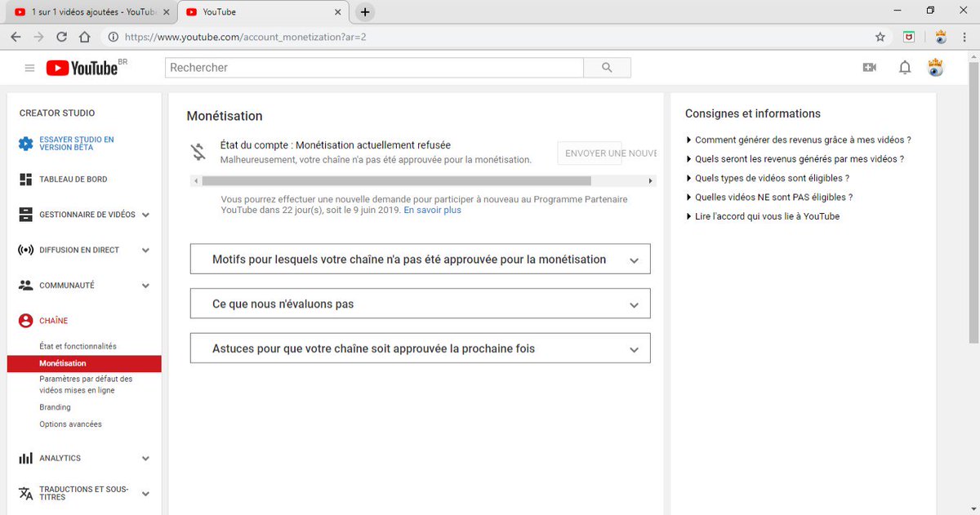
Task: Click the Traductions et sous-titres translate icon
Action: pos(25,494)
